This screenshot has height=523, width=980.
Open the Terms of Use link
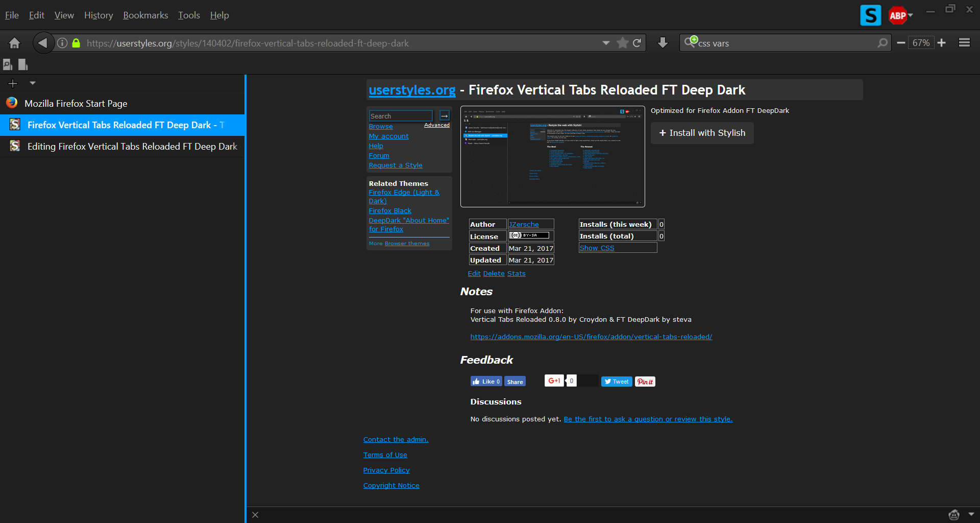point(385,455)
